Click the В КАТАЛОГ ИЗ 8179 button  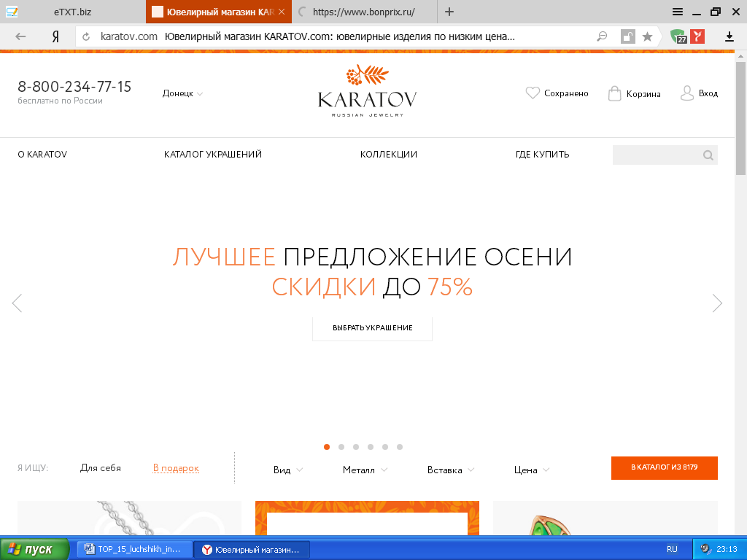click(x=664, y=467)
